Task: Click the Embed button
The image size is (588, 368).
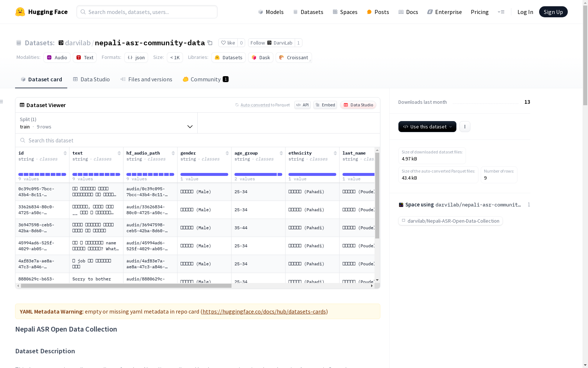Action: (x=325, y=105)
